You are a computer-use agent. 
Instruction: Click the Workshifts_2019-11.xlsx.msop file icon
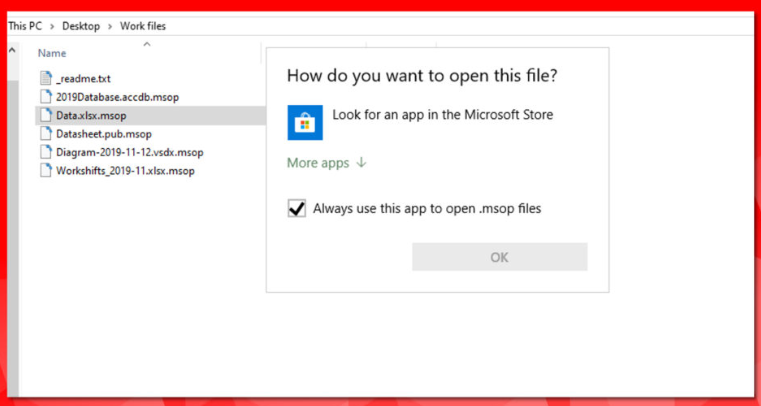[46, 170]
